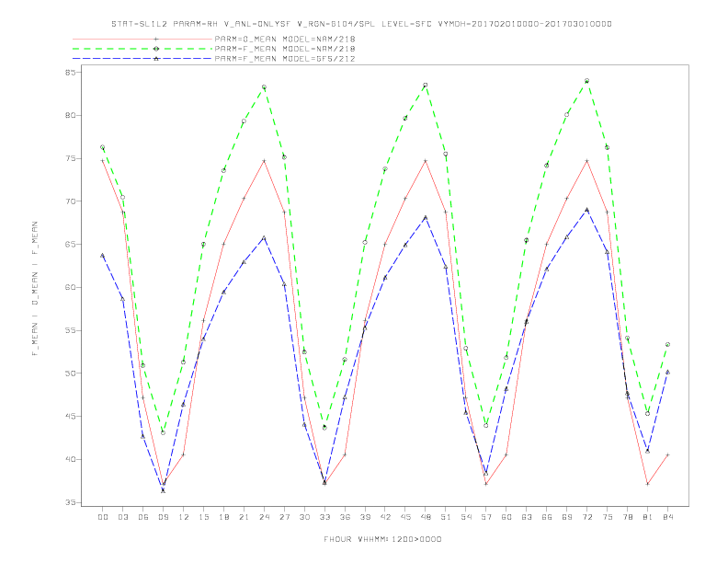
Task: Click green circle data point at hour 84
Action: [x=667, y=345]
